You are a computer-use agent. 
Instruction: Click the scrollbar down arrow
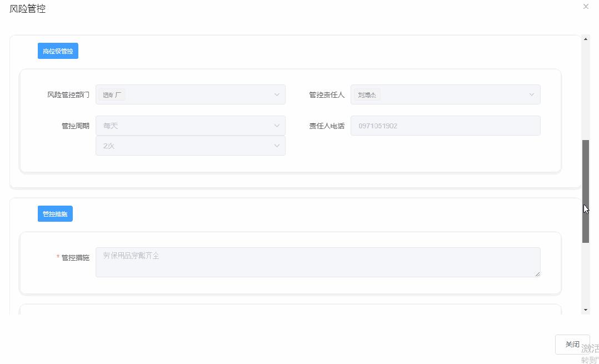point(586,310)
